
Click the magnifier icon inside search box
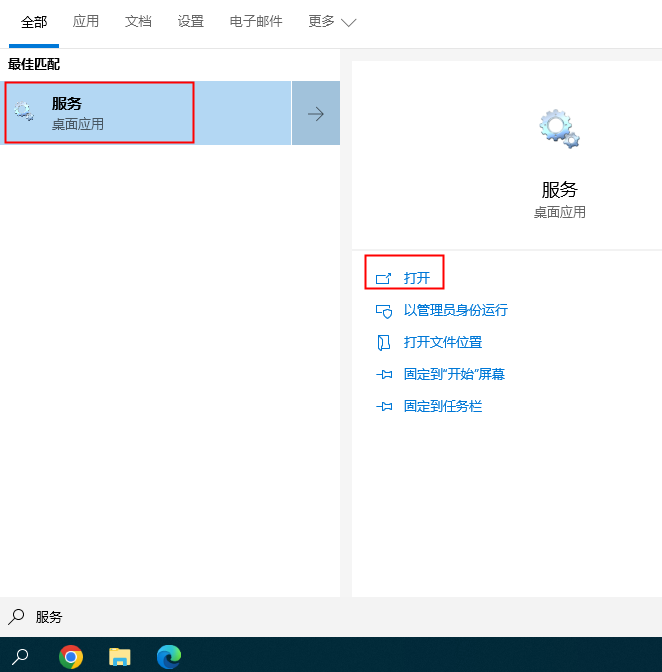click(16, 617)
